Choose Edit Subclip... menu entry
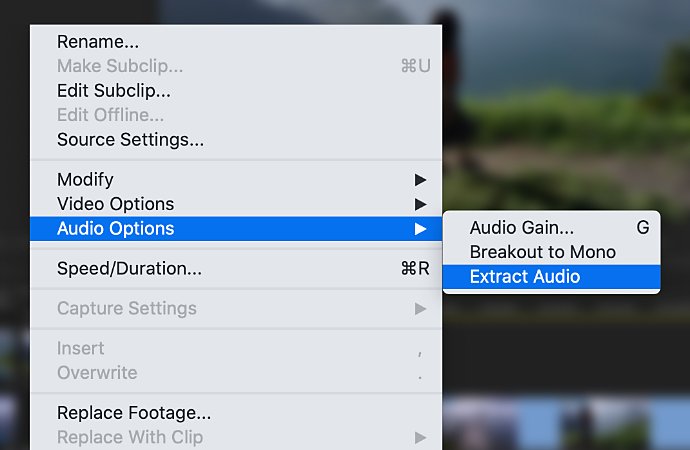The height and width of the screenshot is (450, 690). pos(236,91)
